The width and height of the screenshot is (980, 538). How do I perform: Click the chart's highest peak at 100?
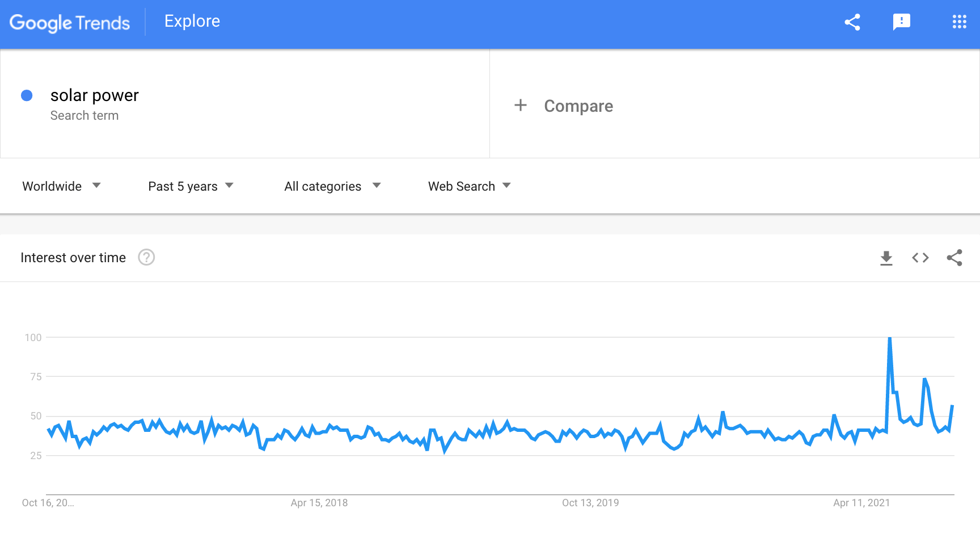tap(889, 338)
